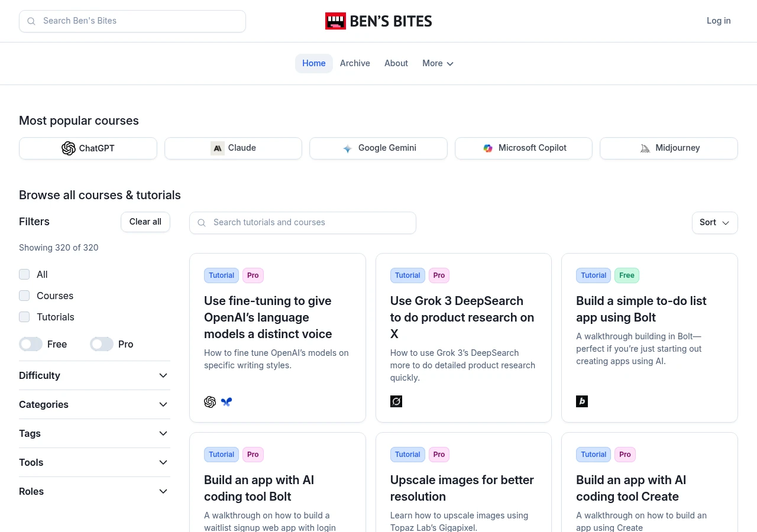Expand the Difficulty filter section
757x532 pixels.
point(95,375)
